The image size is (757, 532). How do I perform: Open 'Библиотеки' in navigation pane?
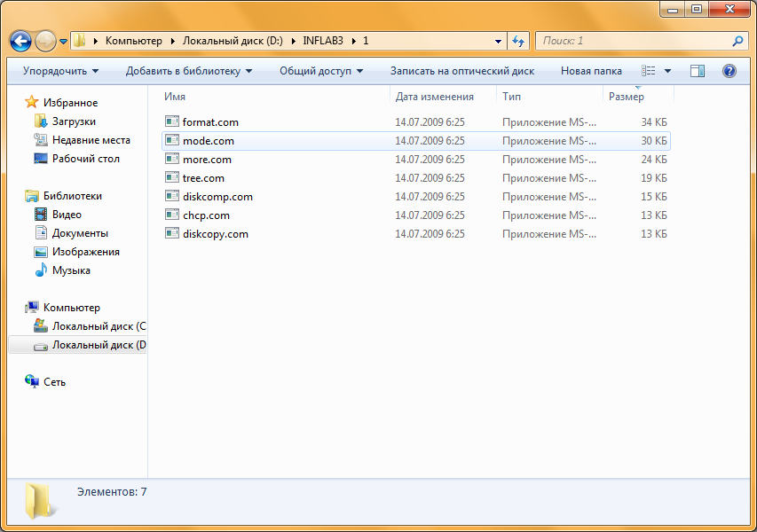tap(73, 196)
